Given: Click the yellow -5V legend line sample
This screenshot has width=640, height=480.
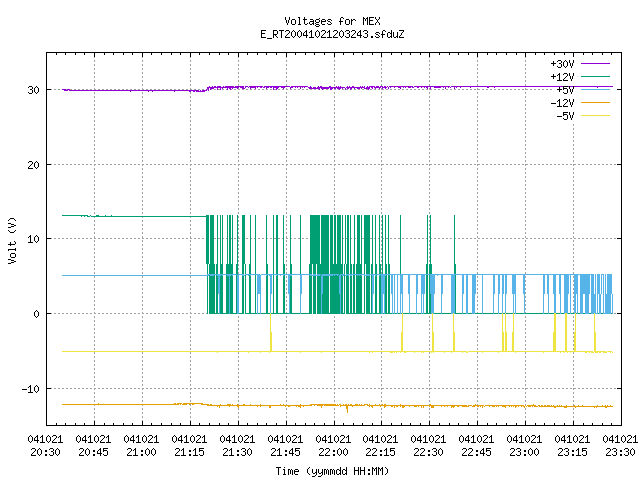Looking at the screenshot, I should click(595, 116).
